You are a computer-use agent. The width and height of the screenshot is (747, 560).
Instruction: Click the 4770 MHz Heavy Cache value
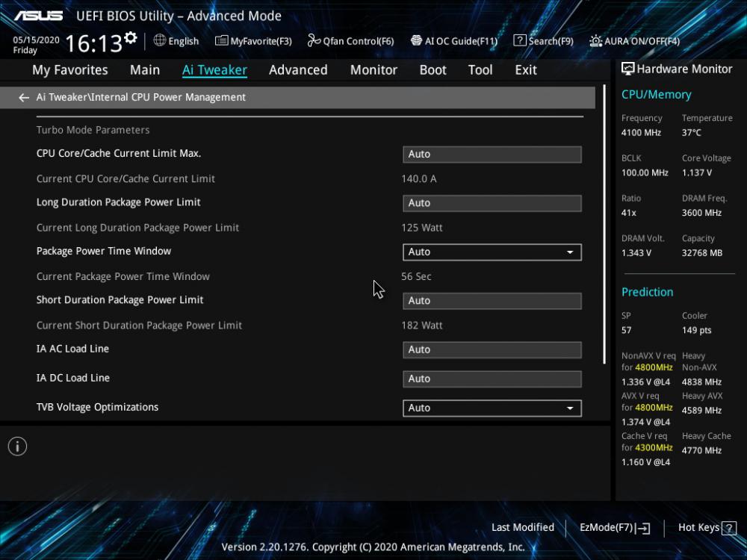701,450
